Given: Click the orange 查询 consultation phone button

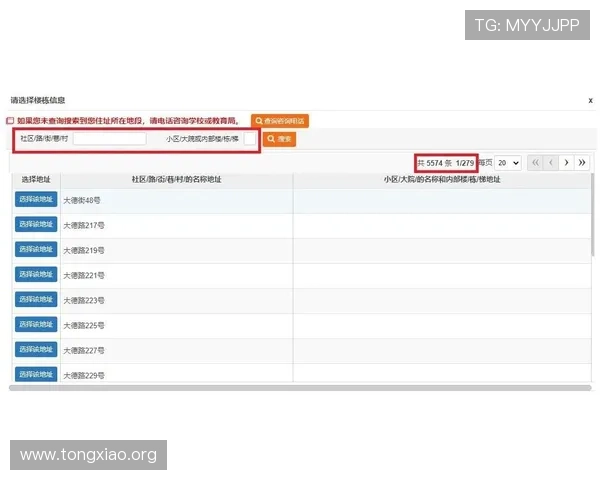Looking at the screenshot, I should click(x=280, y=121).
